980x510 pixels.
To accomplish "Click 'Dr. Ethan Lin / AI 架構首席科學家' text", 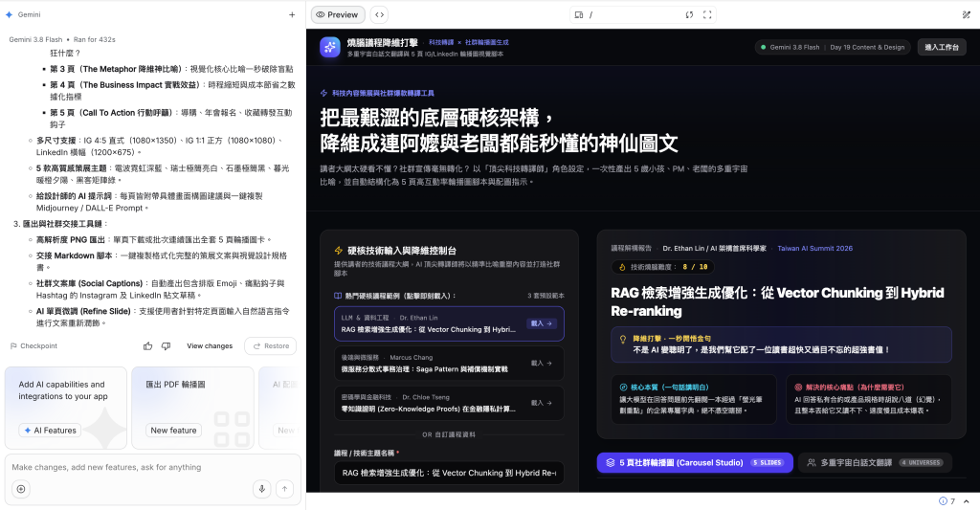I will pos(714,248).
